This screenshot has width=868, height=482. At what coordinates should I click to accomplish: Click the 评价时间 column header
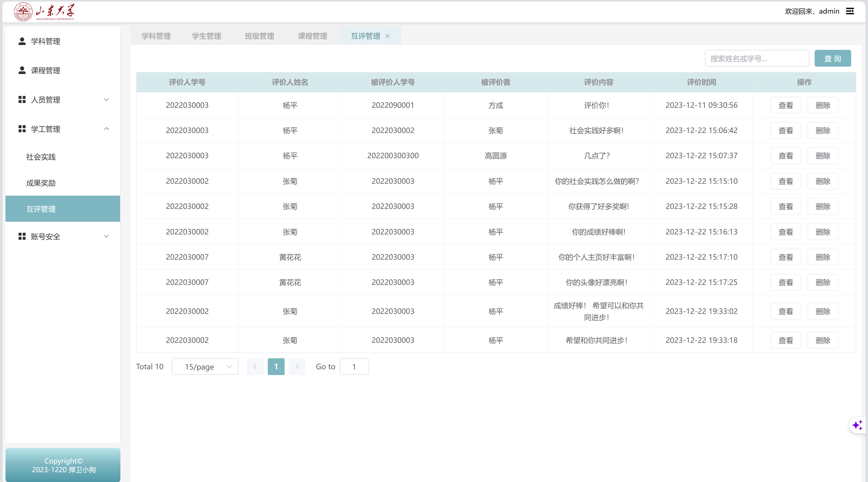pos(701,82)
